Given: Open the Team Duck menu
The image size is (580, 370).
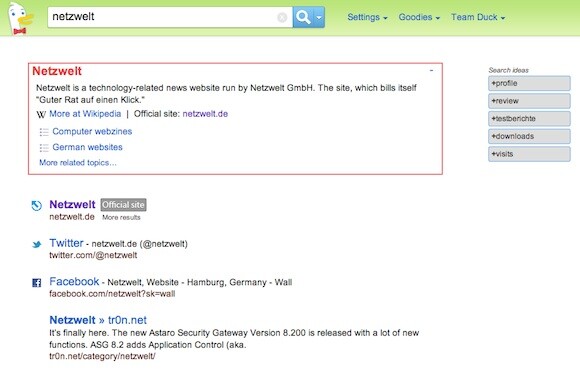Looking at the screenshot, I should click(478, 17).
